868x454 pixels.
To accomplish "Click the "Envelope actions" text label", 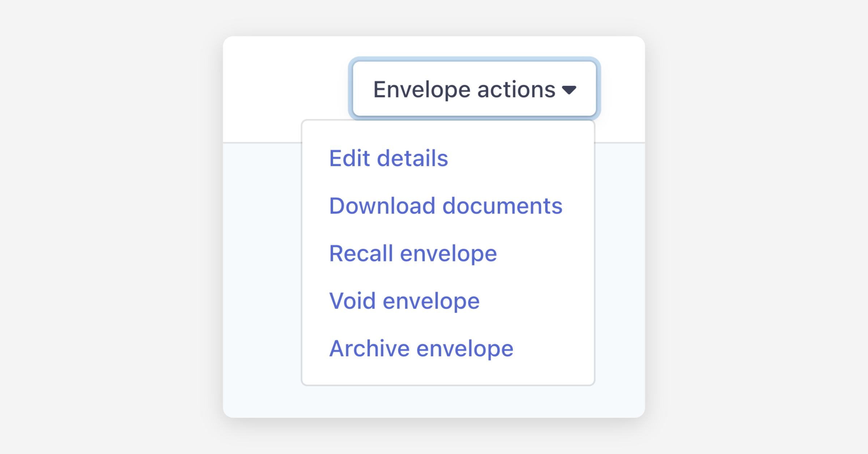I will coord(464,89).
